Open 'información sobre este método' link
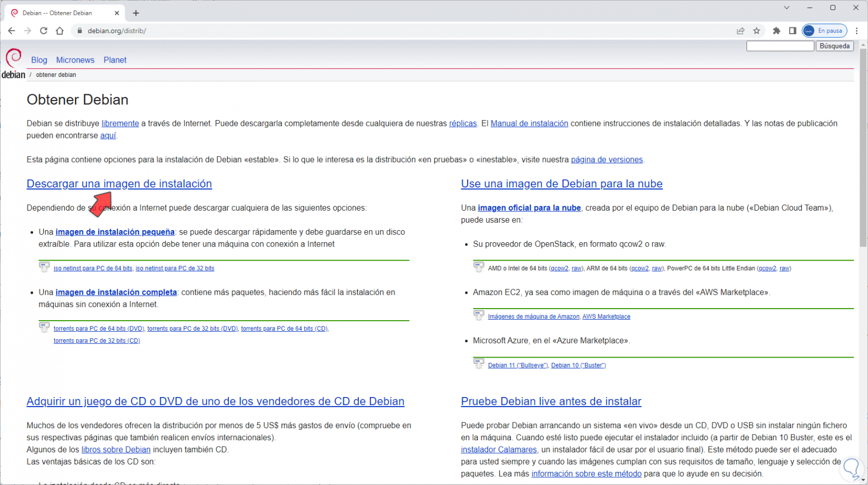The width and height of the screenshot is (868, 485). pos(587,474)
